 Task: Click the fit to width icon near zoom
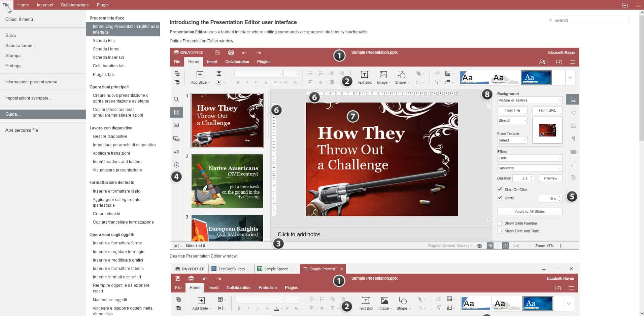point(516,246)
